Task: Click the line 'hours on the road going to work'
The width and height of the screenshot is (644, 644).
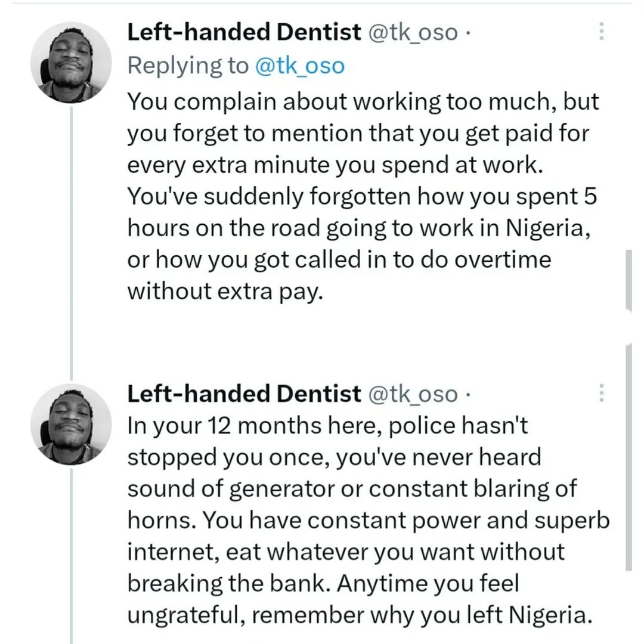Action: pyautogui.click(x=359, y=229)
